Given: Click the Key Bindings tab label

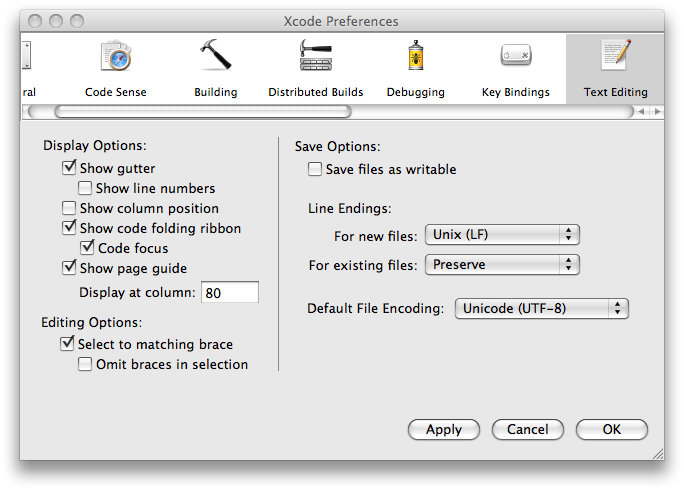Looking at the screenshot, I should (x=516, y=92).
